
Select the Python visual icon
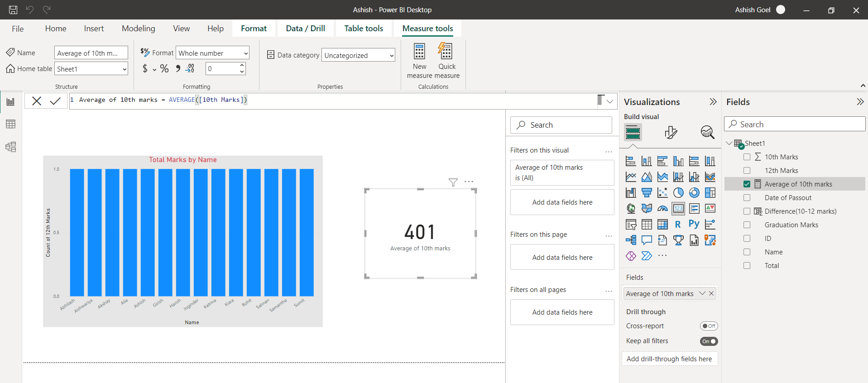tap(694, 224)
